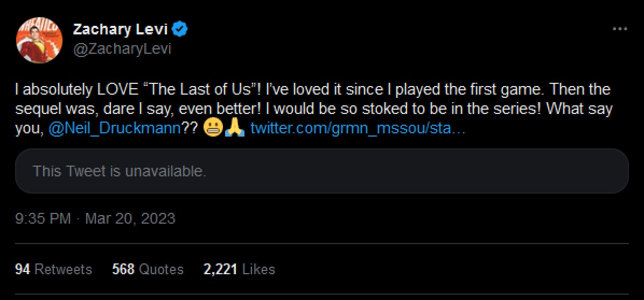
Task: Click the capitalized word LOVE in the tweet
Action: [111, 89]
